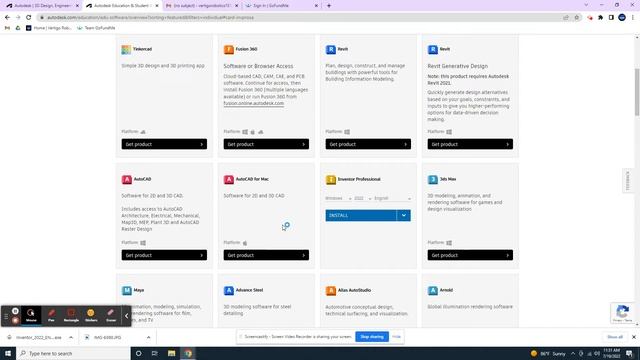Viewport: 640px width, 360px height.
Task: Click the AutoCAD for Mac icon
Action: click(229, 180)
